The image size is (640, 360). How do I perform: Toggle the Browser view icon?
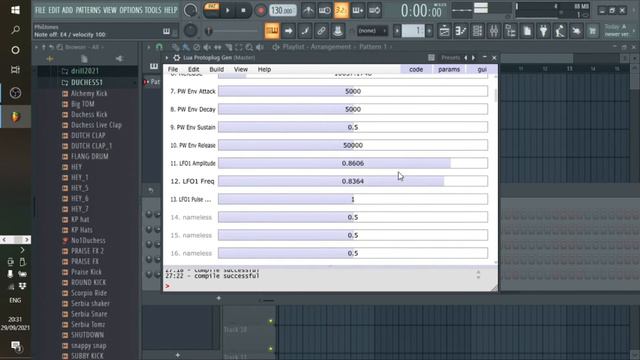pos(510,31)
